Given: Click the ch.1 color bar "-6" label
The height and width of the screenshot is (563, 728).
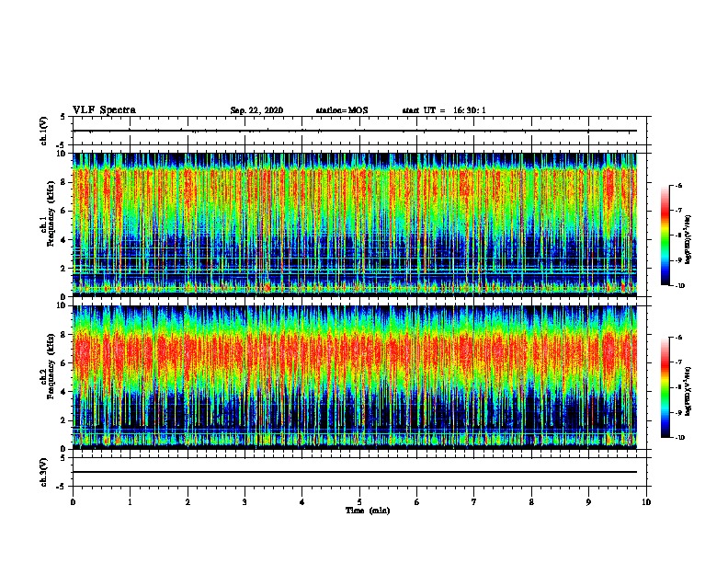Looking at the screenshot, I should (678, 186).
